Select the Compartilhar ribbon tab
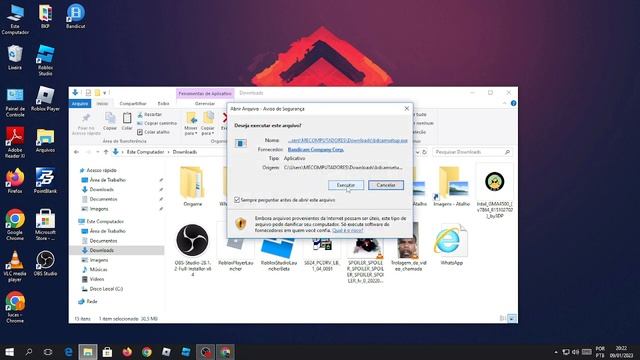This screenshot has height=360, width=640. click(x=133, y=104)
